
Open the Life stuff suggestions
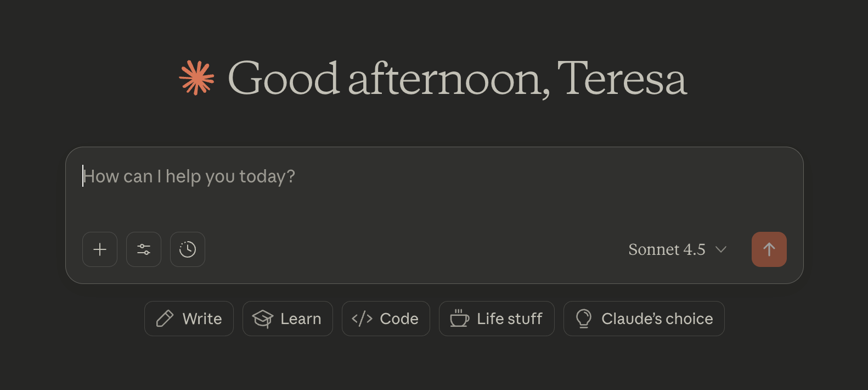click(497, 319)
